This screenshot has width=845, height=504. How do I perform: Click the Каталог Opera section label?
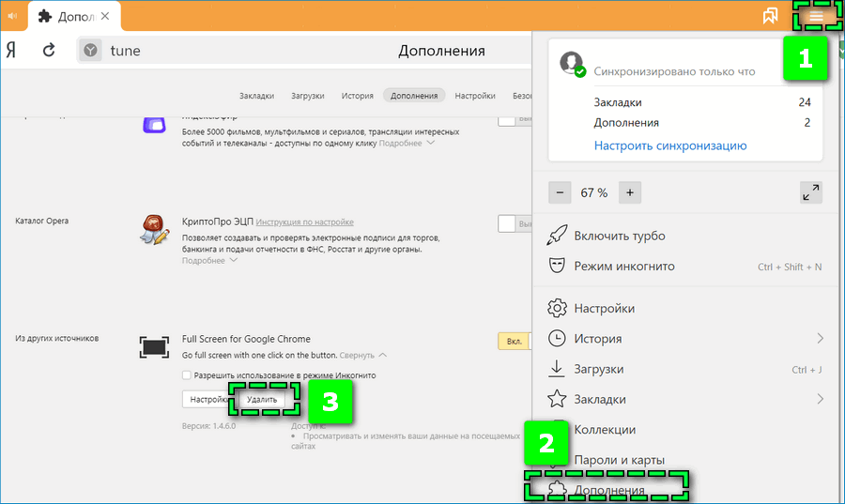42,221
